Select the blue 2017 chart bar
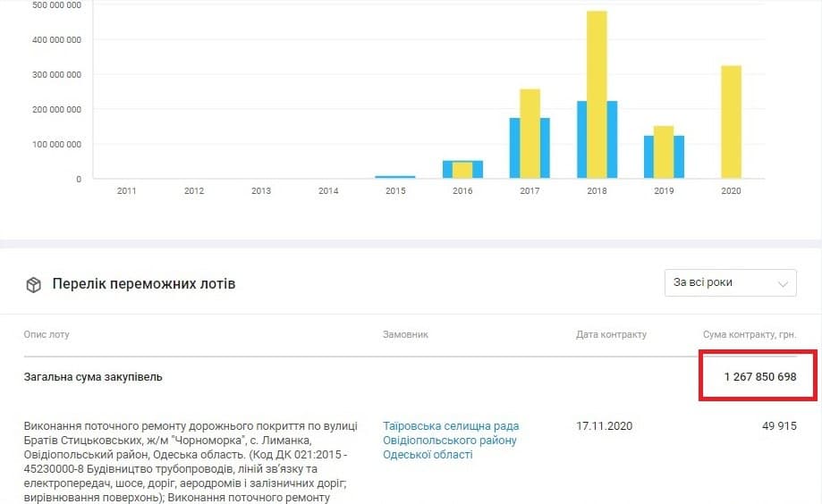822x504 pixels. point(514,148)
